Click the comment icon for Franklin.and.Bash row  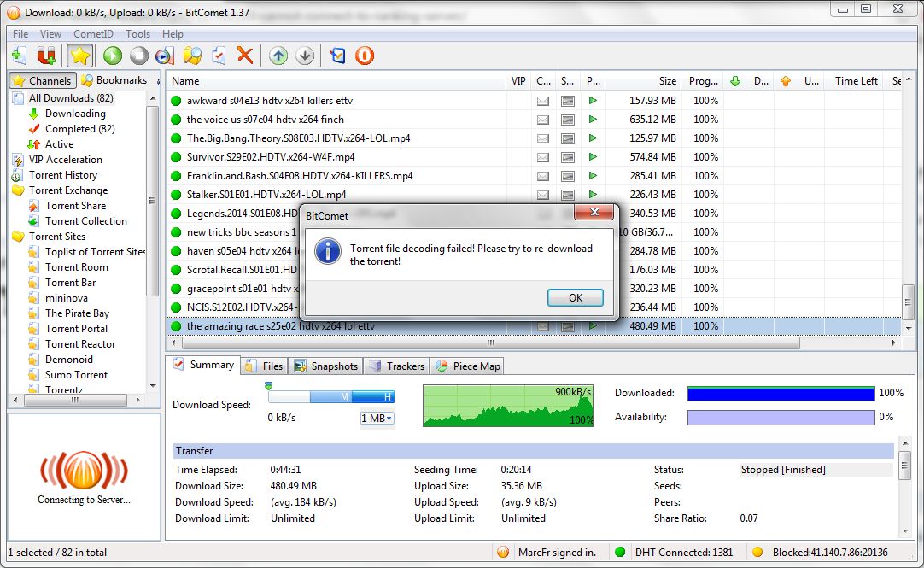pos(543,176)
